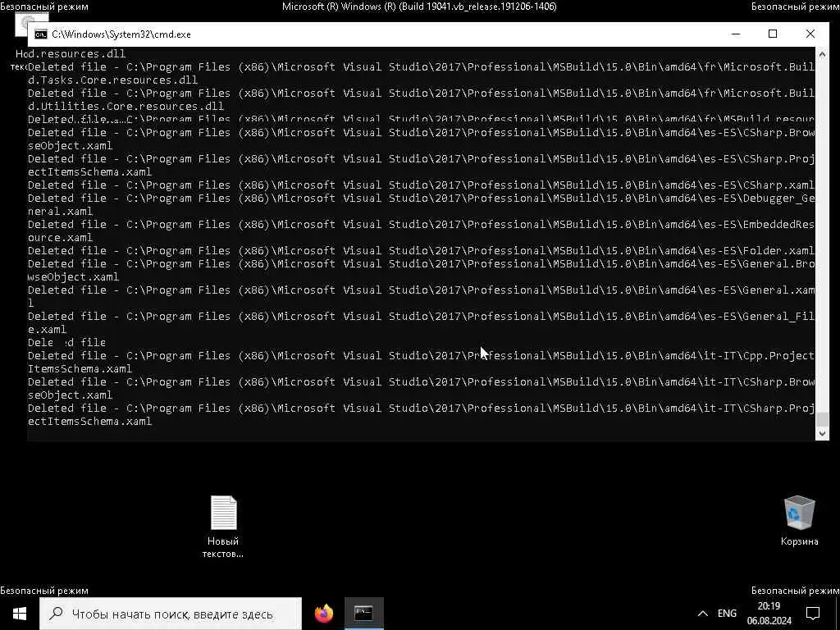This screenshot has width=840, height=630.
Task: Open the notification center icon
Action: point(813,614)
